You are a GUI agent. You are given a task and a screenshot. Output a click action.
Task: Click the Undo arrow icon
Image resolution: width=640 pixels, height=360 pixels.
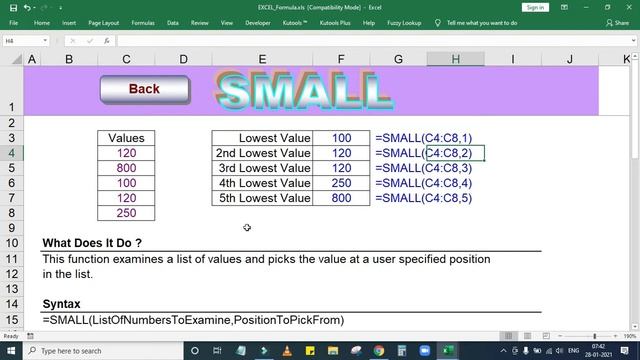(27, 8)
